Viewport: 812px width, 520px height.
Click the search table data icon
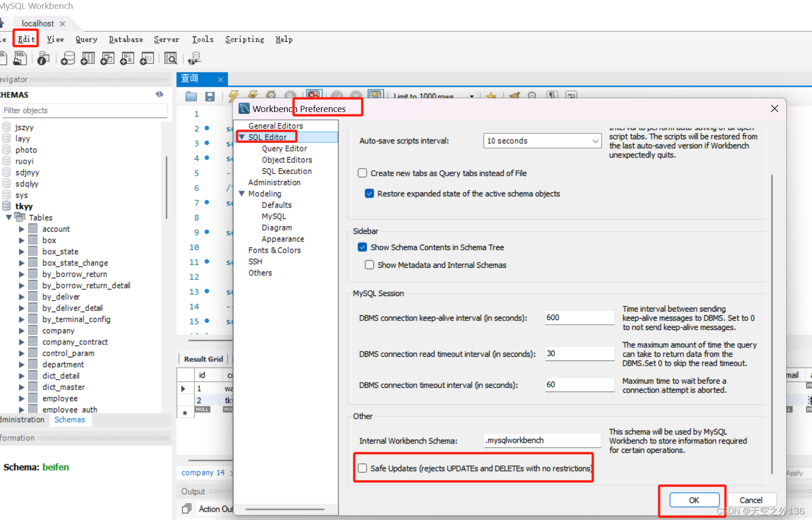click(x=170, y=58)
